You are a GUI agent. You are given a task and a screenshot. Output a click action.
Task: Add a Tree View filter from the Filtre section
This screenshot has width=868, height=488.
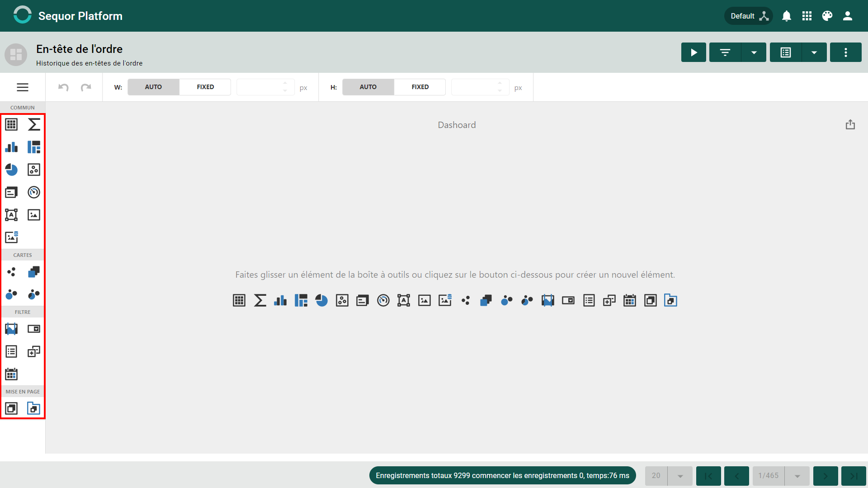click(34, 351)
